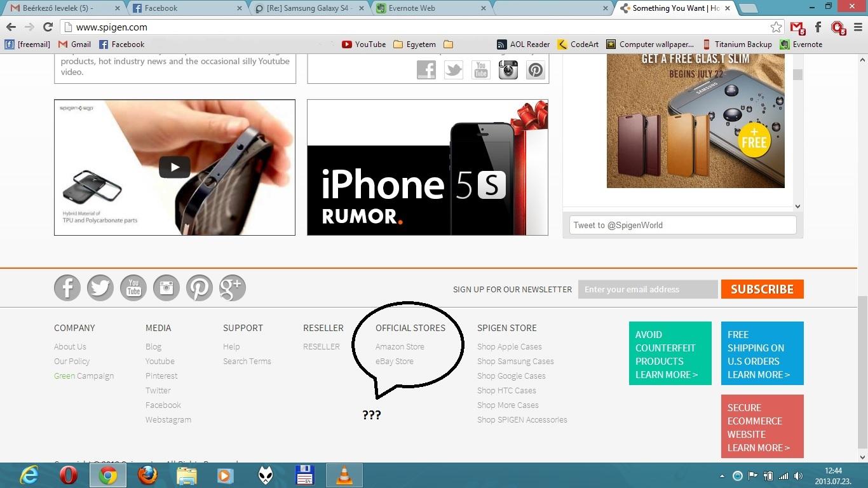Open the Titanium Backup bookmark
The height and width of the screenshot is (488, 868).
(737, 44)
